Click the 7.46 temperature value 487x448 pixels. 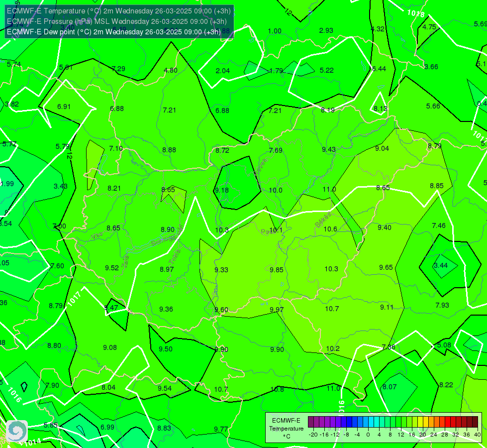coord(439,225)
